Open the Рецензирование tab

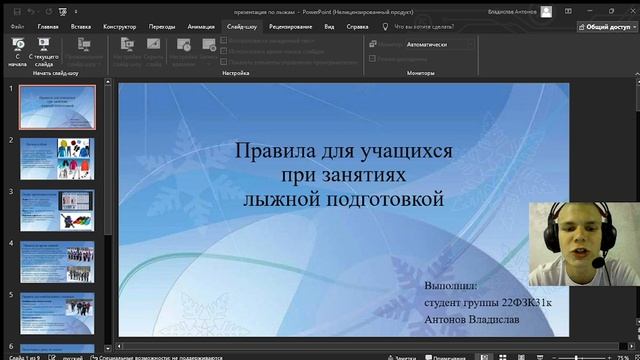pyautogui.click(x=290, y=27)
